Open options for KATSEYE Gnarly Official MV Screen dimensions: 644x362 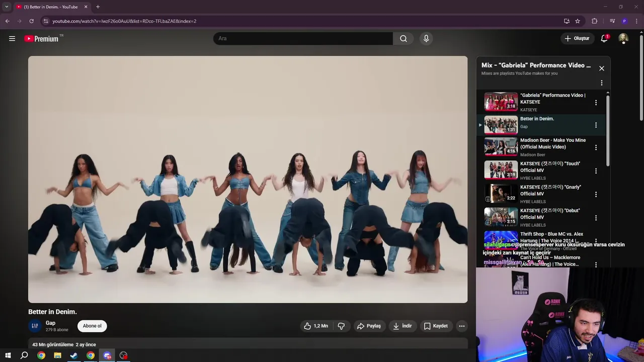[596, 195]
